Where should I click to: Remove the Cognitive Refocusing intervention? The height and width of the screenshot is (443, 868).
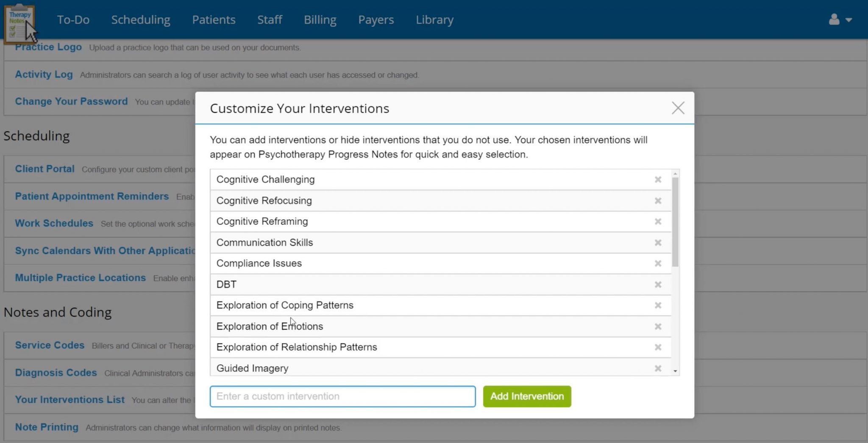(658, 201)
